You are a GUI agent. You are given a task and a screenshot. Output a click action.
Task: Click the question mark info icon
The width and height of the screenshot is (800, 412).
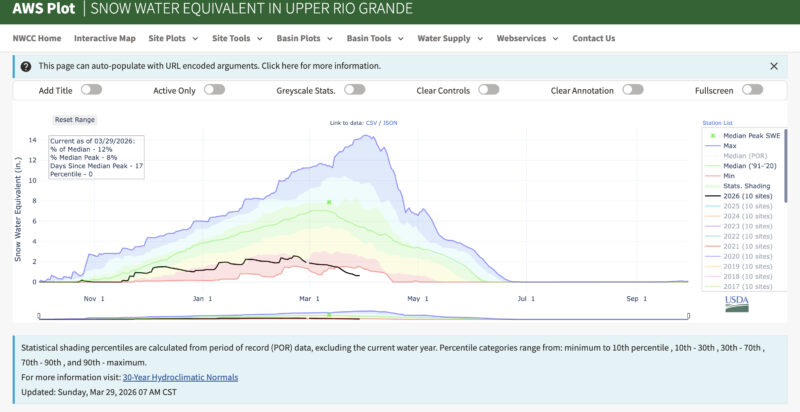27,65
